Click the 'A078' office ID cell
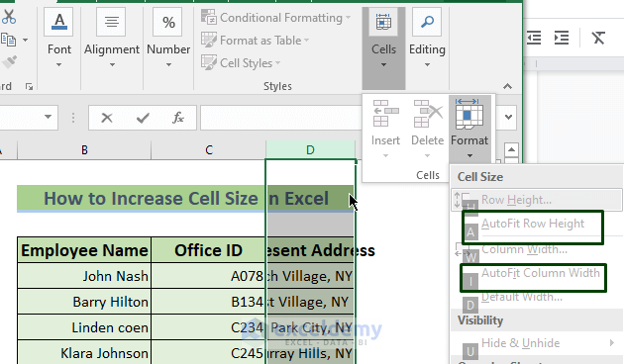Image resolution: width=624 pixels, height=364 pixels. tap(209, 276)
